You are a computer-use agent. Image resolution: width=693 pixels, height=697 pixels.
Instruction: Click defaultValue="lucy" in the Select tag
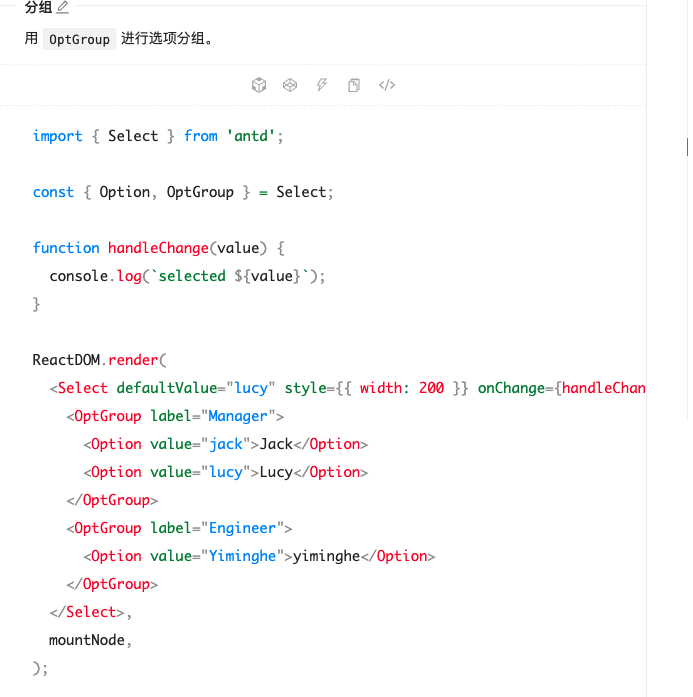coord(196,388)
